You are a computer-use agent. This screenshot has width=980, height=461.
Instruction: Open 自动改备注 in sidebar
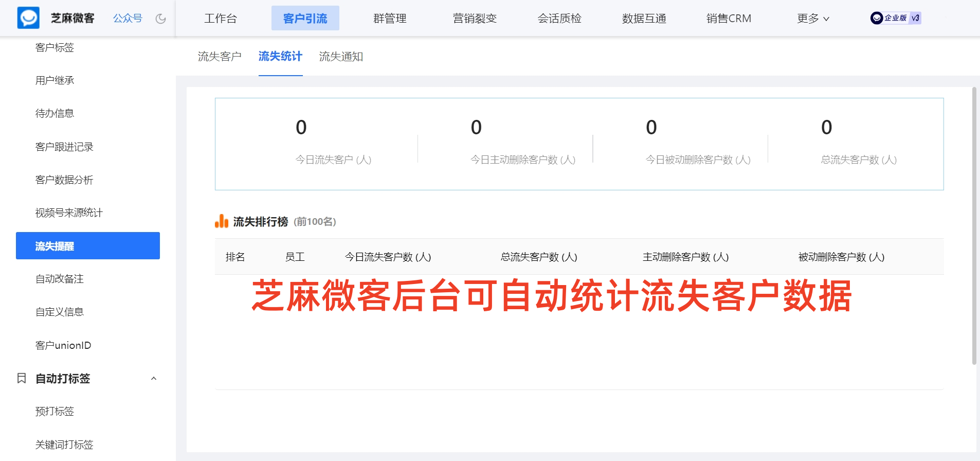[x=59, y=279]
